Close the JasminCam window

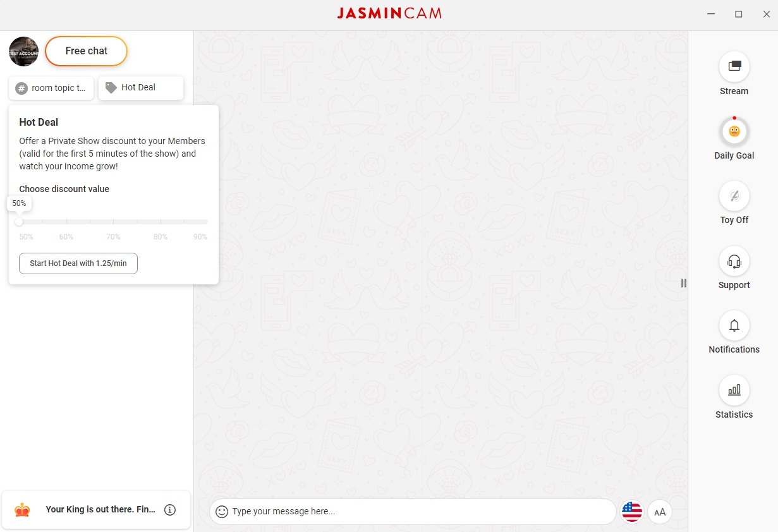[767, 14]
